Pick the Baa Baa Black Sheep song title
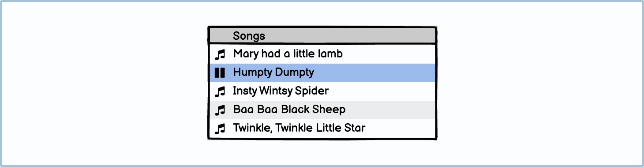The width and height of the screenshot is (644, 167). click(x=289, y=110)
